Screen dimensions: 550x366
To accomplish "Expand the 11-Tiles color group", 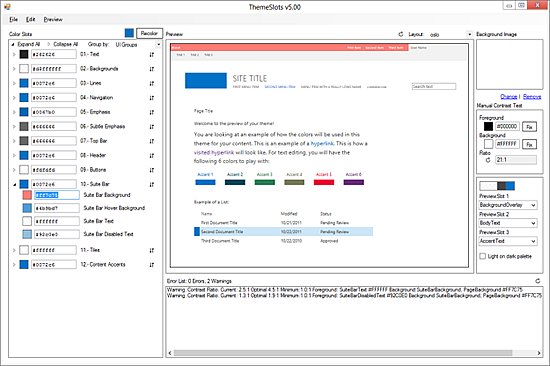I will pos(14,250).
